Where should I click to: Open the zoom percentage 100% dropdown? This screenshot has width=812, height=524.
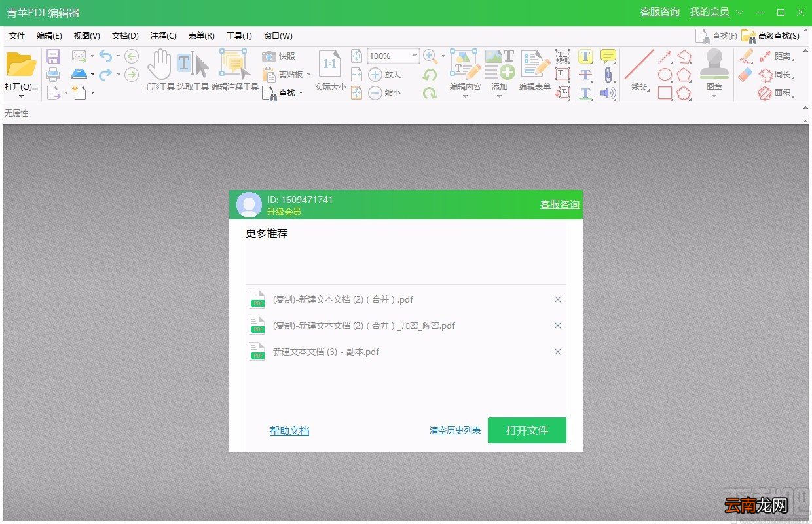point(415,56)
